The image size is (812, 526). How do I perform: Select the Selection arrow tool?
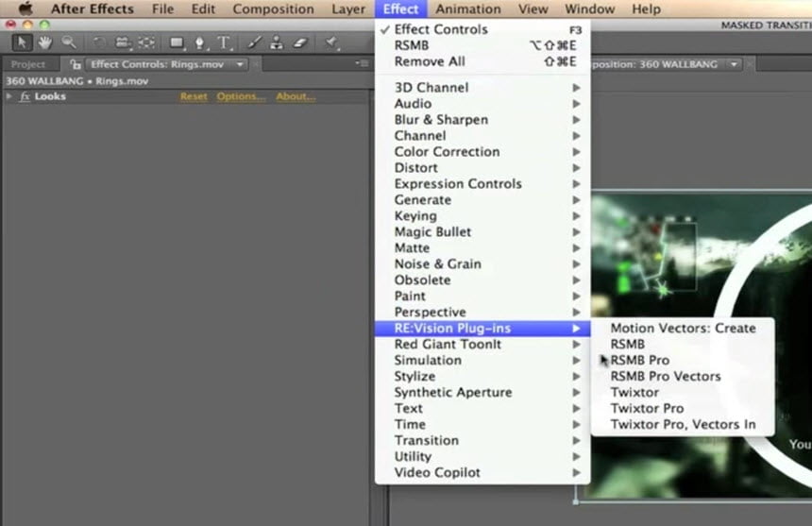[x=22, y=42]
